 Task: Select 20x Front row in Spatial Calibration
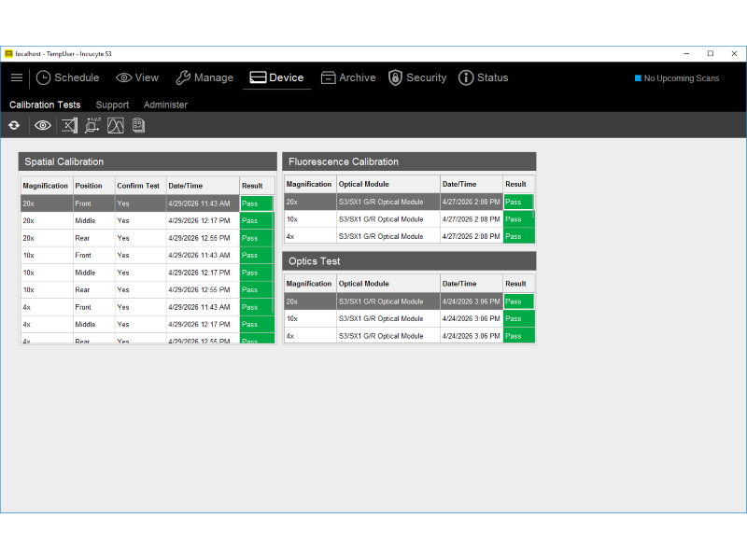coord(148,203)
